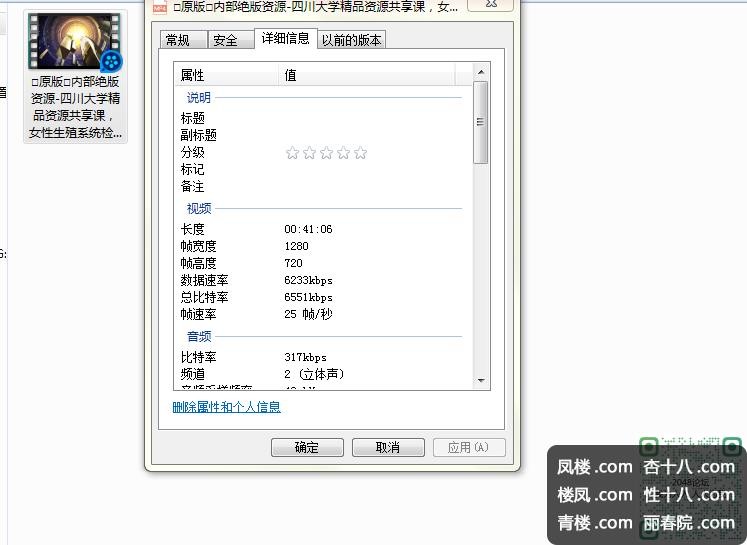Viewport: 747px width, 545px height.
Task: Click the scroll down arrow in property list
Action: (x=481, y=381)
